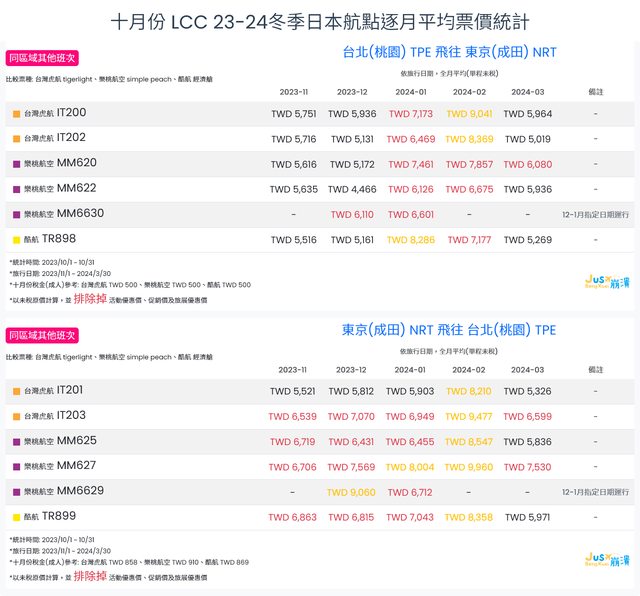Click the orange square beside IT200
Image resolution: width=640 pixels, height=596 pixels.
click(16, 114)
